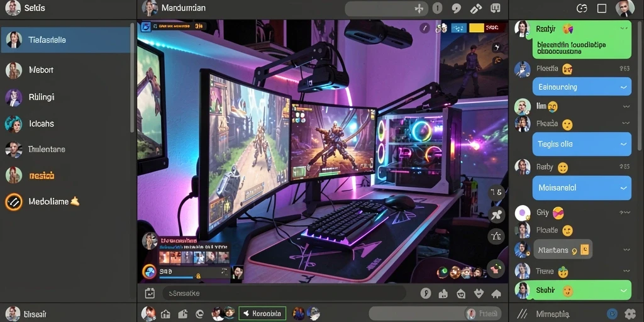
Task: Click the left sidebar scrollbar
Action: click(x=132, y=78)
